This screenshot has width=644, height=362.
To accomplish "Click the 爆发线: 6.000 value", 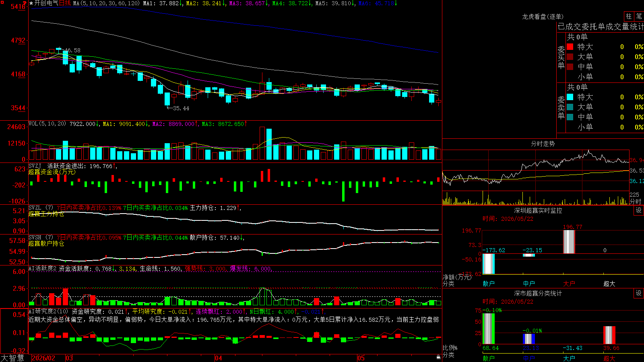I will [251, 268].
